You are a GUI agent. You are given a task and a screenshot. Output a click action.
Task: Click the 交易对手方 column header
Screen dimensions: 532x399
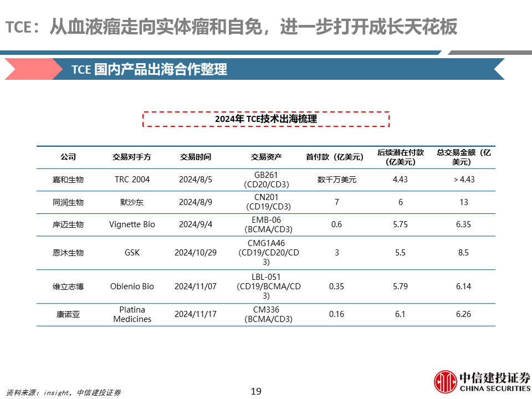click(x=132, y=157)
